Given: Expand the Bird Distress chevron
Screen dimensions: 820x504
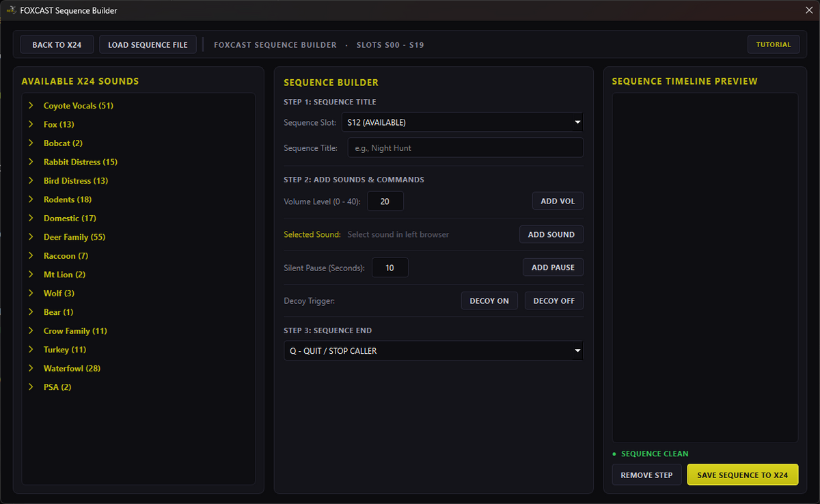Looking at the screenshot, I should click(31, 181).
